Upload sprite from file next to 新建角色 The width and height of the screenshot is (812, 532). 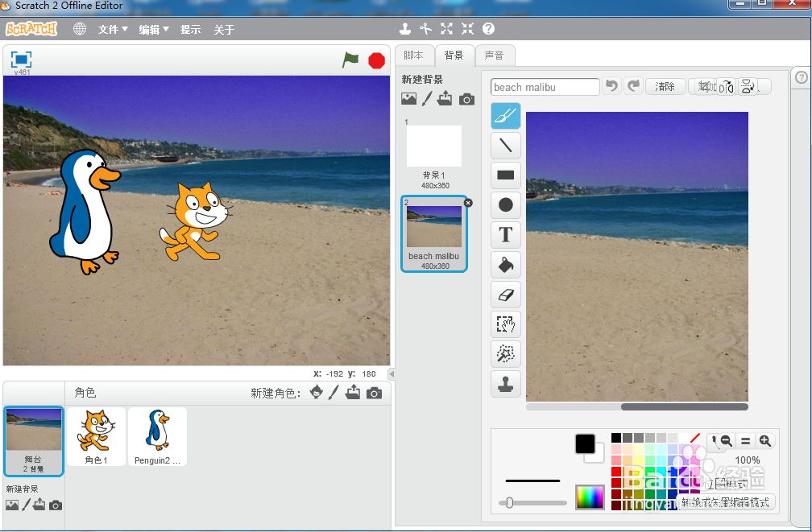(x=353, y=392)
